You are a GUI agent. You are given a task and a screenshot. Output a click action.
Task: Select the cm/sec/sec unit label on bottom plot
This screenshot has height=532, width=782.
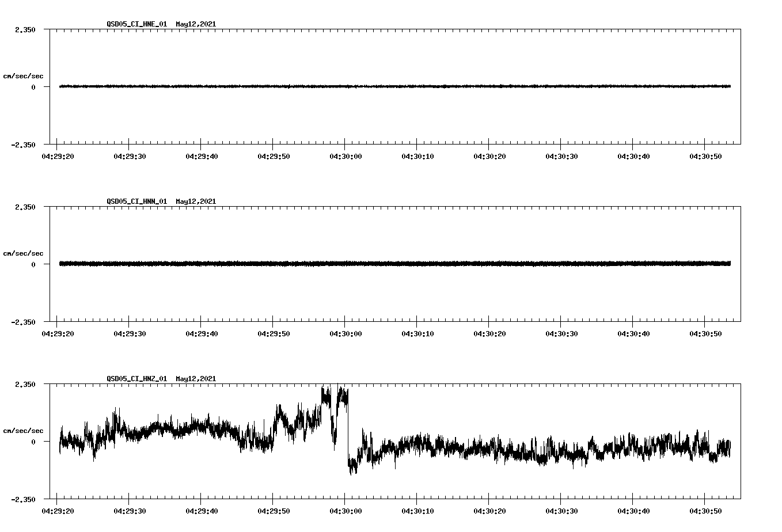pyautogui.click(x=23, y=430)
